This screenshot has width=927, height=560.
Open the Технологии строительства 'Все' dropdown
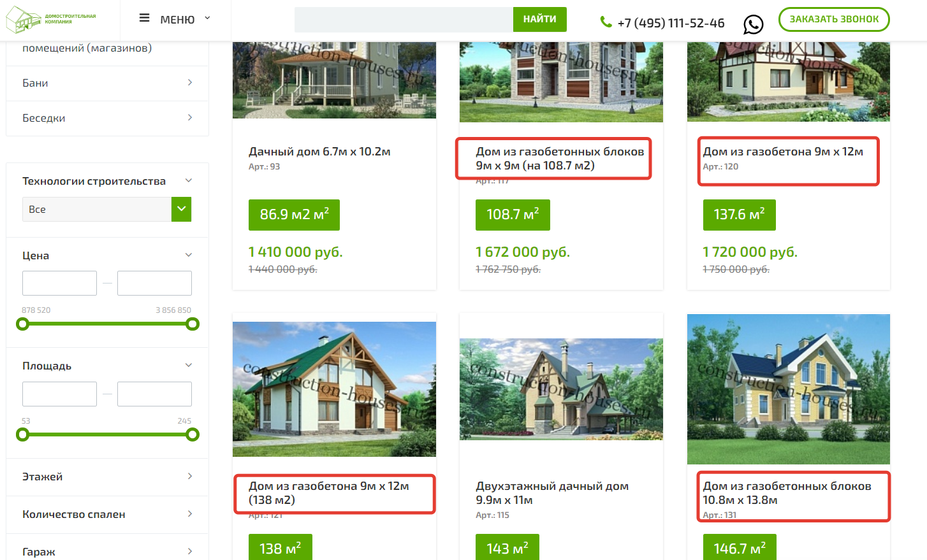107,209
